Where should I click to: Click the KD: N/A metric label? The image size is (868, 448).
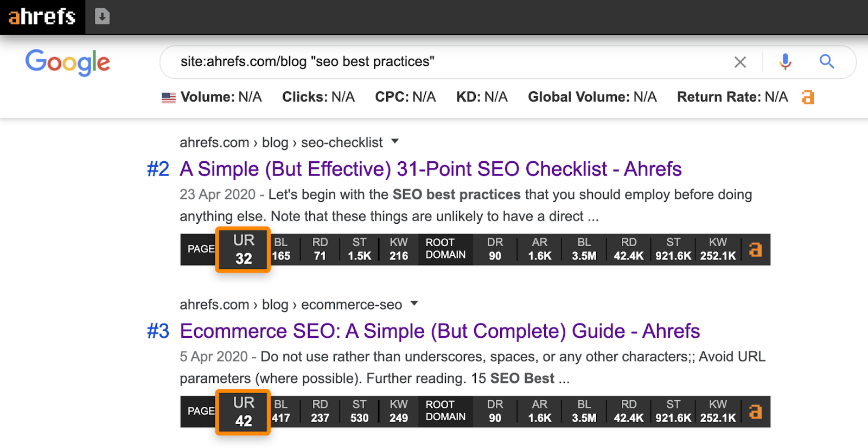coord(481,97)
